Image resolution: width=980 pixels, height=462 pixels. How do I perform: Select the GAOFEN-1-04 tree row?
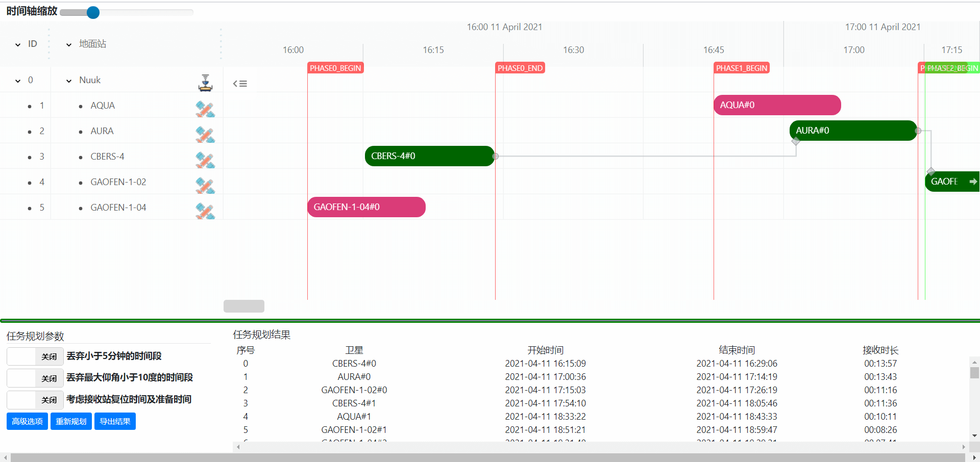coord(111,208)
